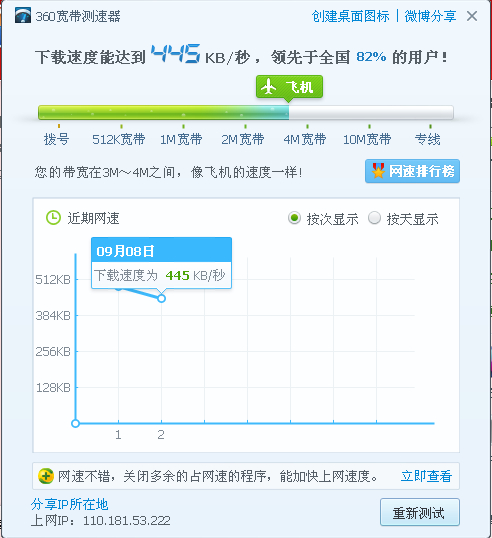This screenshot has height=538, width=492.
Task: Click the green clock icon beside 近期网速
Action: coord(53,218)
